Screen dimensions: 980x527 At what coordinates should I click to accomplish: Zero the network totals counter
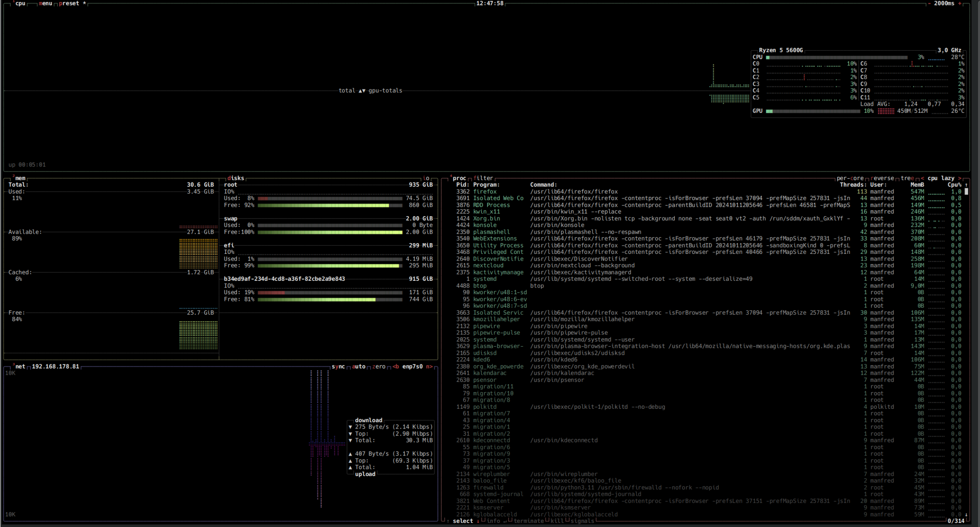point(379,367)
